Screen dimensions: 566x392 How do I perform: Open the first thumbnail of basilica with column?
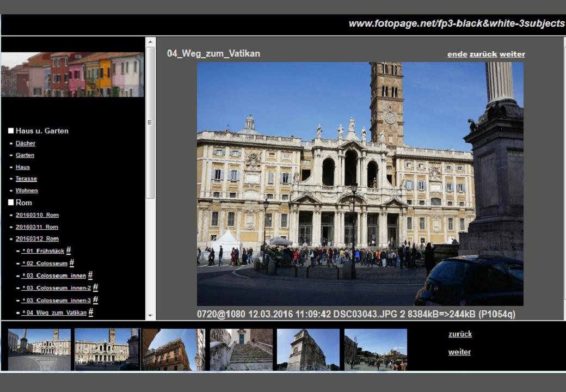[39, 350]
